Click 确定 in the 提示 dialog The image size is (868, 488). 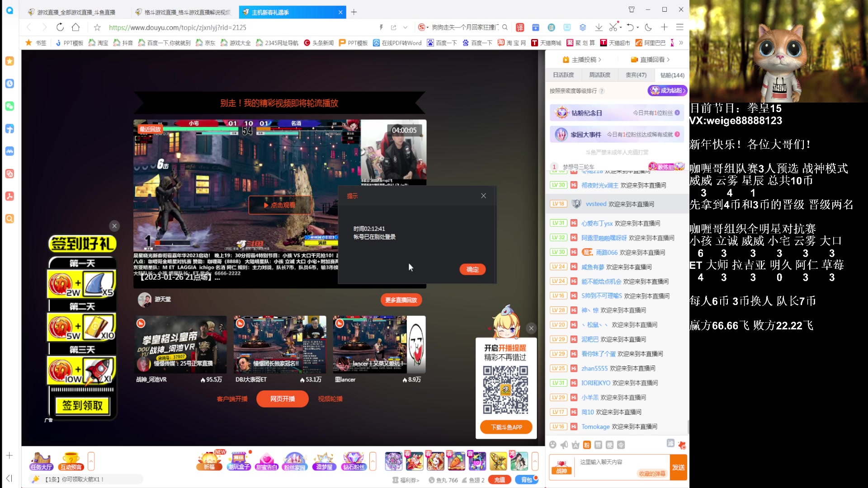(x=472, y=269)
